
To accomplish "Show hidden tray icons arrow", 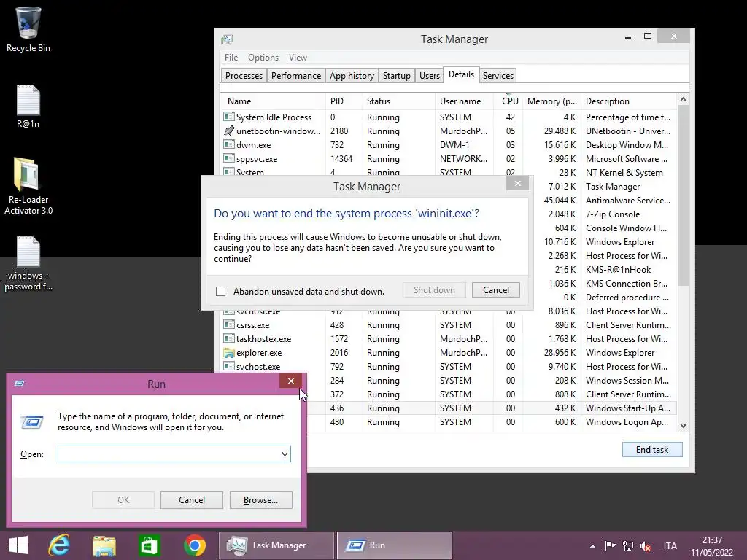I will (592, 546).
